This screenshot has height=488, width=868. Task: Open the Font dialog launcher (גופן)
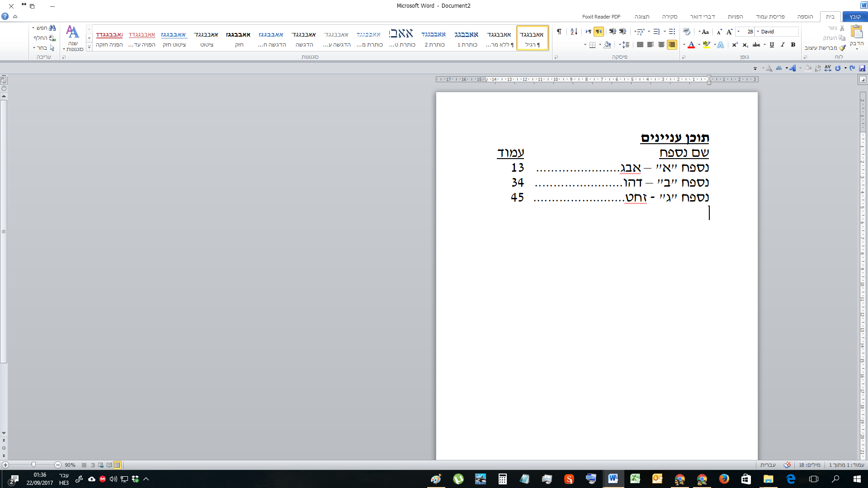684,57
